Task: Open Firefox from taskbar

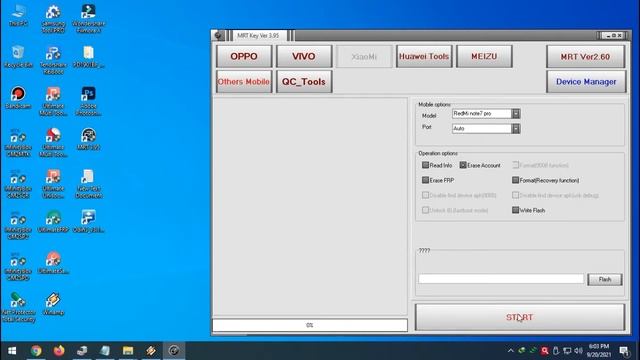Action: click(59, 351)
